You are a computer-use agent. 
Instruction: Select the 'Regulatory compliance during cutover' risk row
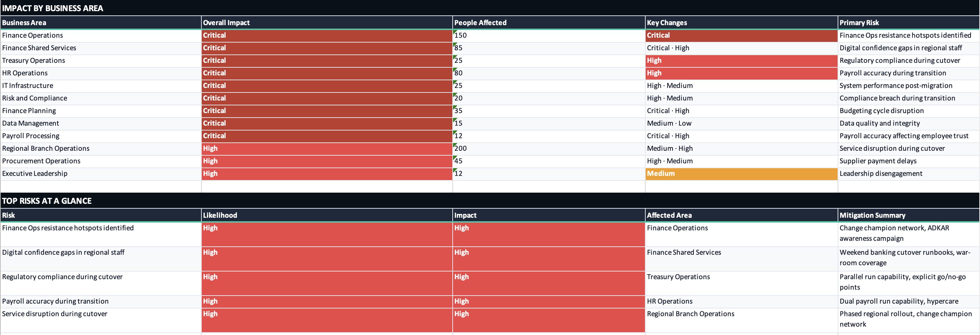pyautogui.click(x=101, y=283)
